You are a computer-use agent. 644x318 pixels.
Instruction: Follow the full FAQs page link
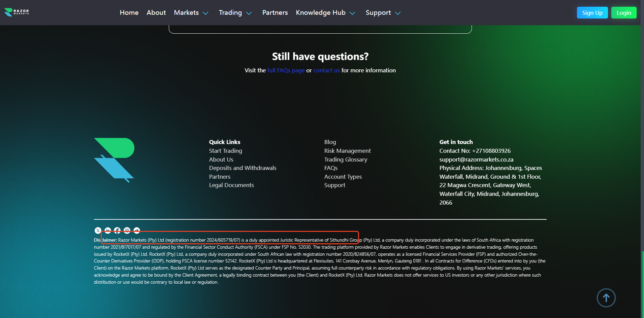pyautogui.click(x=286, y=70)
